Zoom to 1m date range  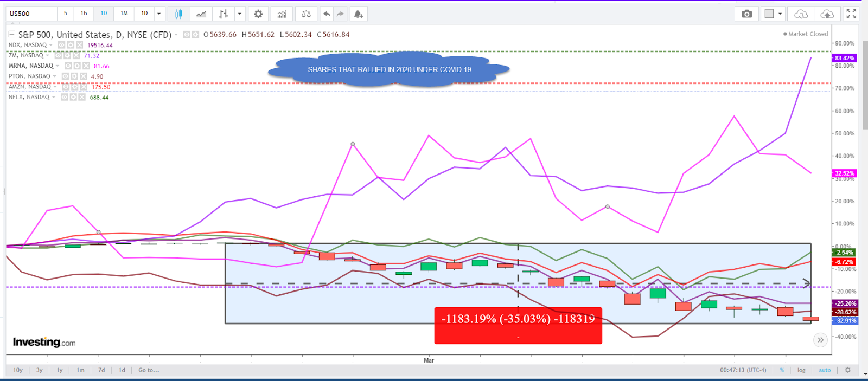pos(80,370)
